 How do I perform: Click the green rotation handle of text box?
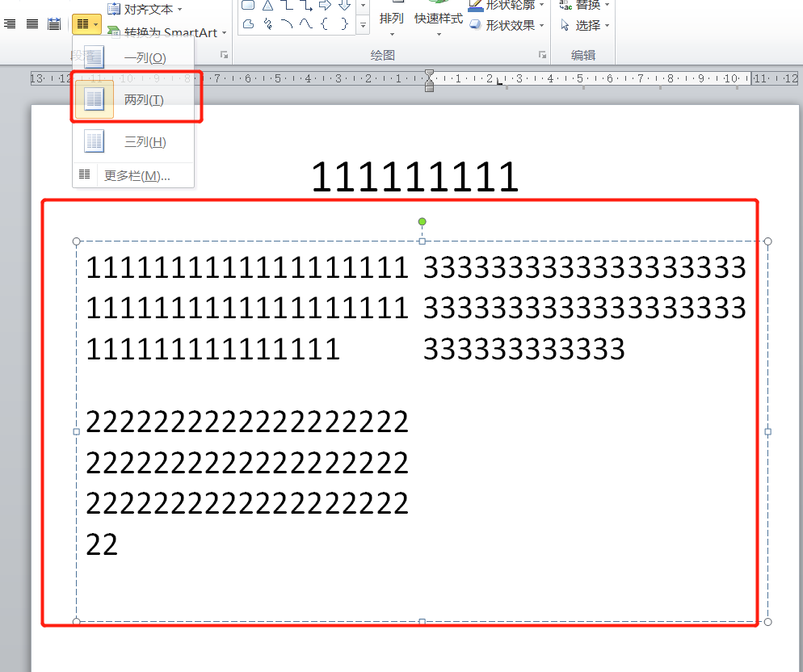(422, 221)
